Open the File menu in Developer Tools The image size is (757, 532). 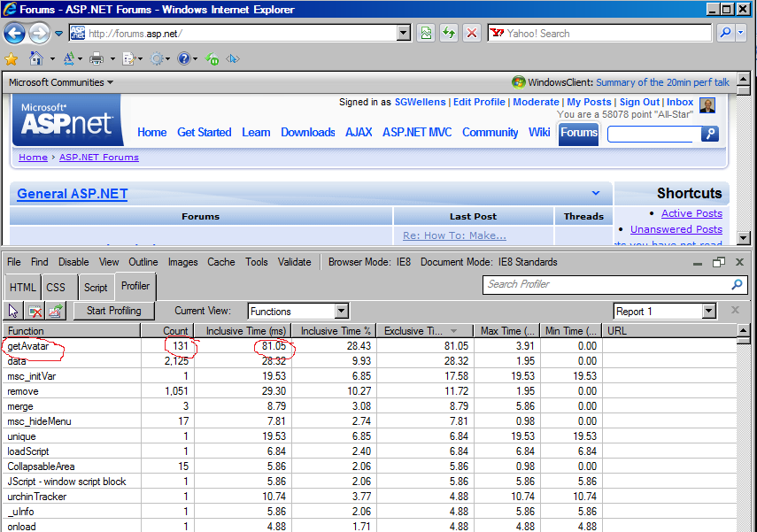click(x=14, y=262)
